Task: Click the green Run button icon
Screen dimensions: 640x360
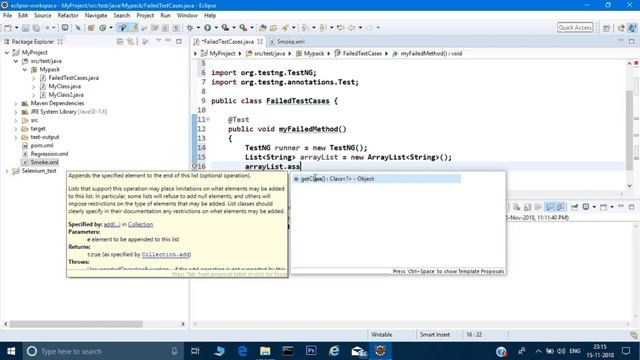Action: (x=208, y=28)
